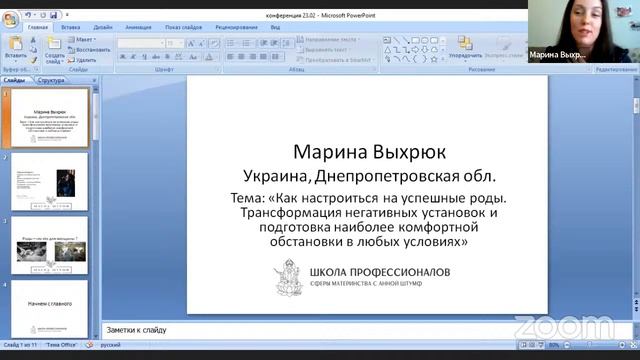
Task: Select the right arrow shape in gallery
Action: 416,50
